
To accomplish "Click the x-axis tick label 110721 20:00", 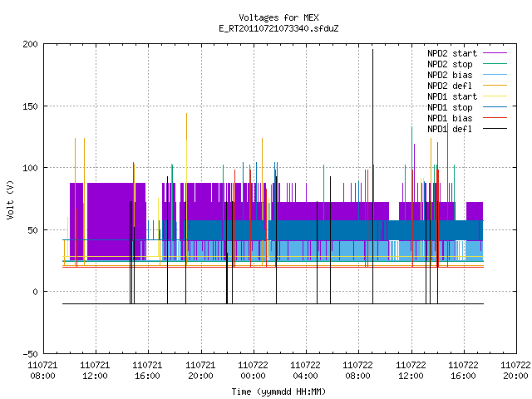I will [200, 371].
